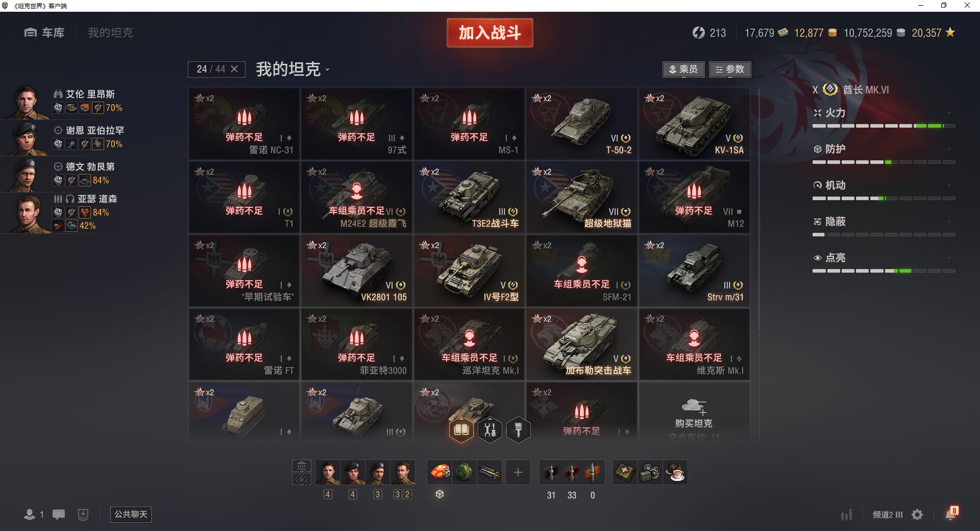Click the 我的坦克 top navigation tab
Screen dimensions: 980x531
click(110, 33)
